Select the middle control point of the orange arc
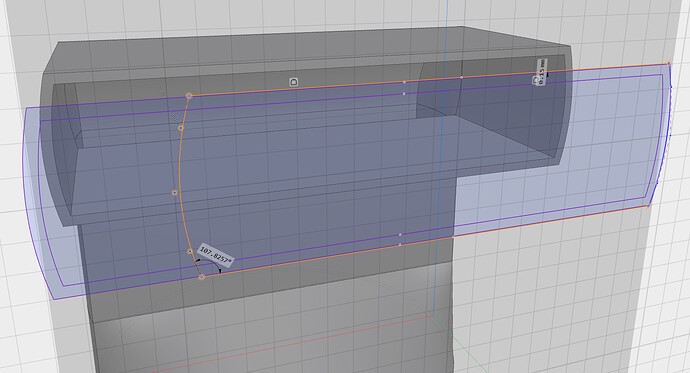690x373 pixels. click(175, 193)
